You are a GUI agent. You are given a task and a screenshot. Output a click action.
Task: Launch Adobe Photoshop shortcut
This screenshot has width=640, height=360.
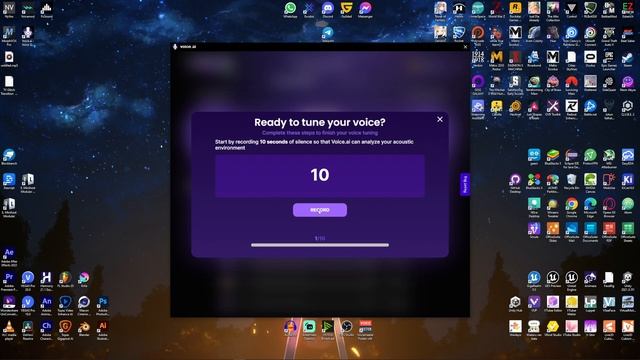[103, 305]
